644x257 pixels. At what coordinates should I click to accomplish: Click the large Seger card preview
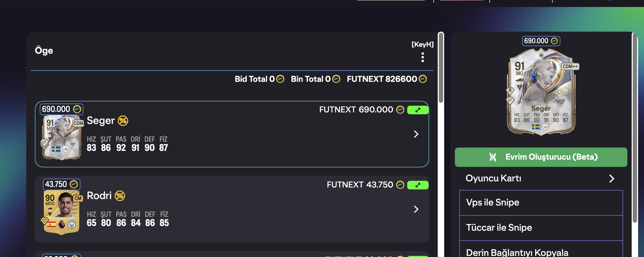pyautogui.click(x=541, y=91)
